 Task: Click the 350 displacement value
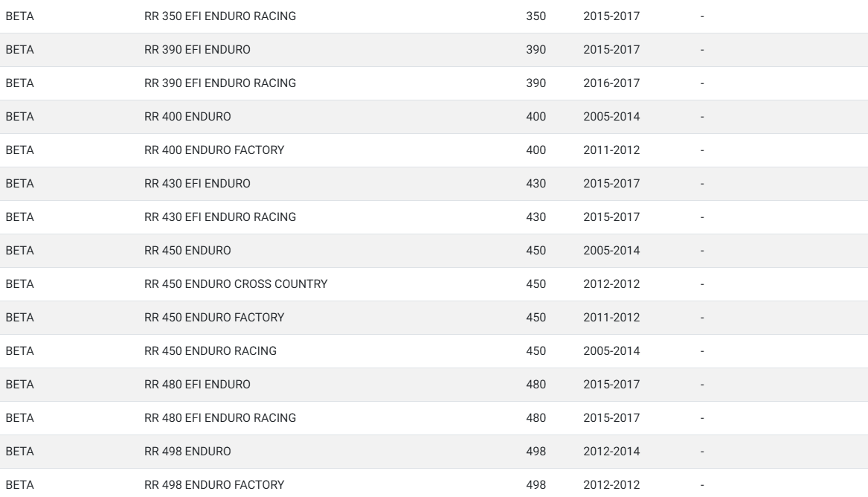pyautogui.click(x=536, y=16)
